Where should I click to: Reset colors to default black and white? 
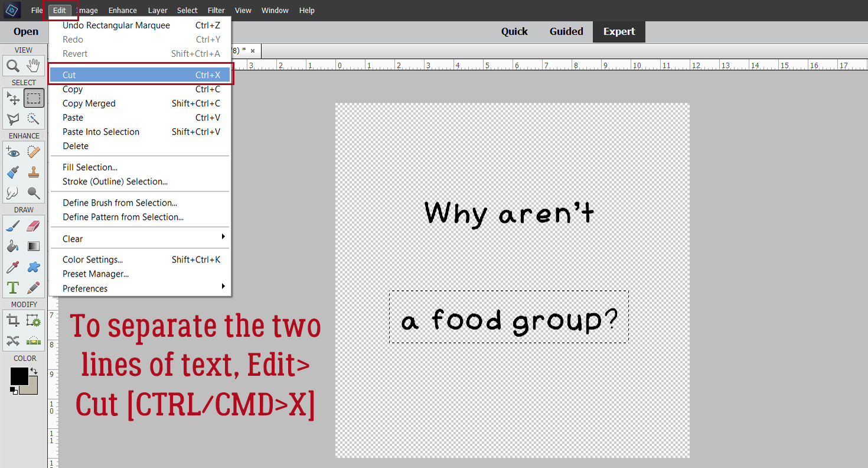13,391
